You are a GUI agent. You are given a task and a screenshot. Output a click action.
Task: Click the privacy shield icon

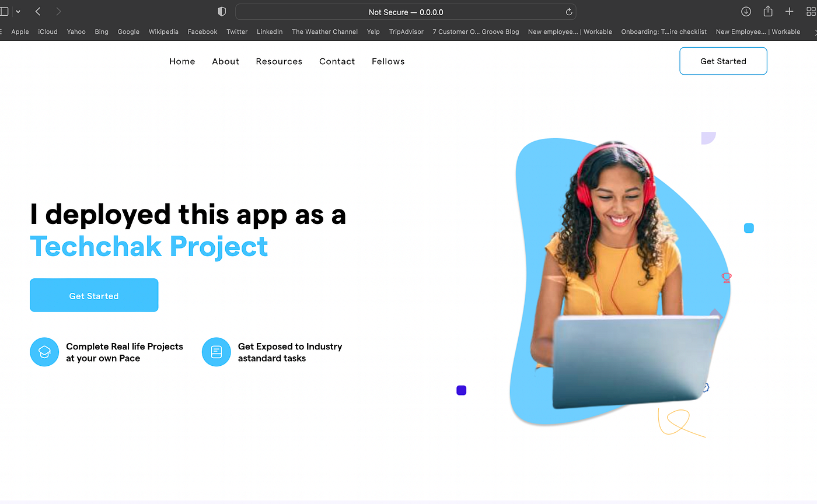click(221, 12)
